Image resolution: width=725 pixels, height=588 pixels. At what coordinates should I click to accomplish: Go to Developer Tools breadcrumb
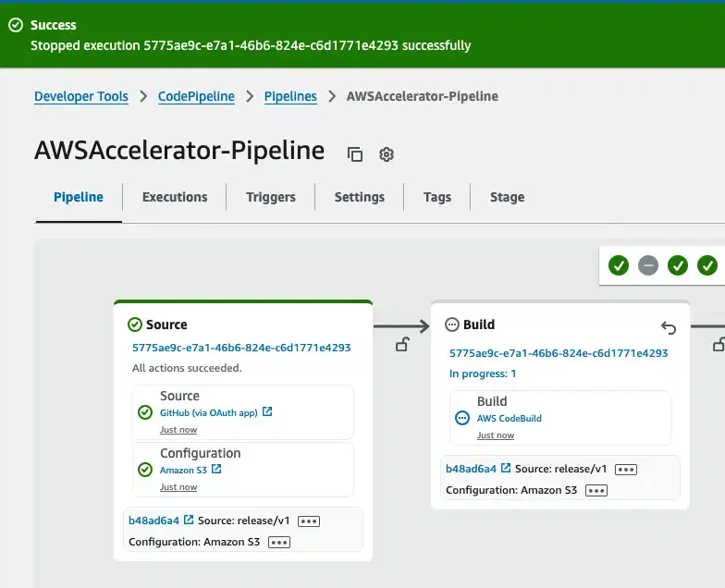(81, 96)
